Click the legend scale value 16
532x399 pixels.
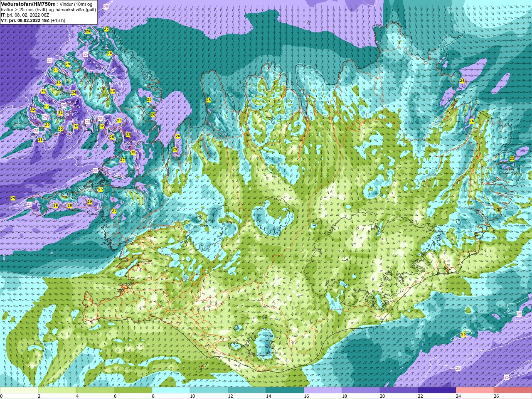306,397
